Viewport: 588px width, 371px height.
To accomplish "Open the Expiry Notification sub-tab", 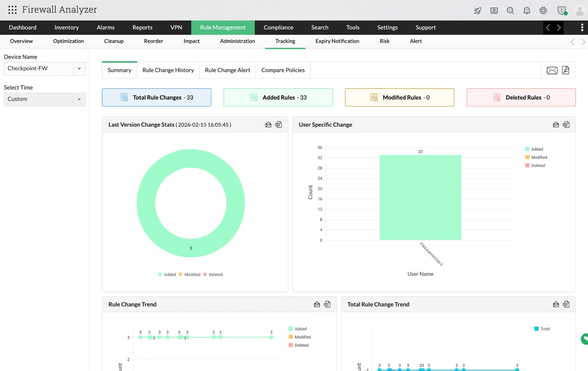I will 337,41.
